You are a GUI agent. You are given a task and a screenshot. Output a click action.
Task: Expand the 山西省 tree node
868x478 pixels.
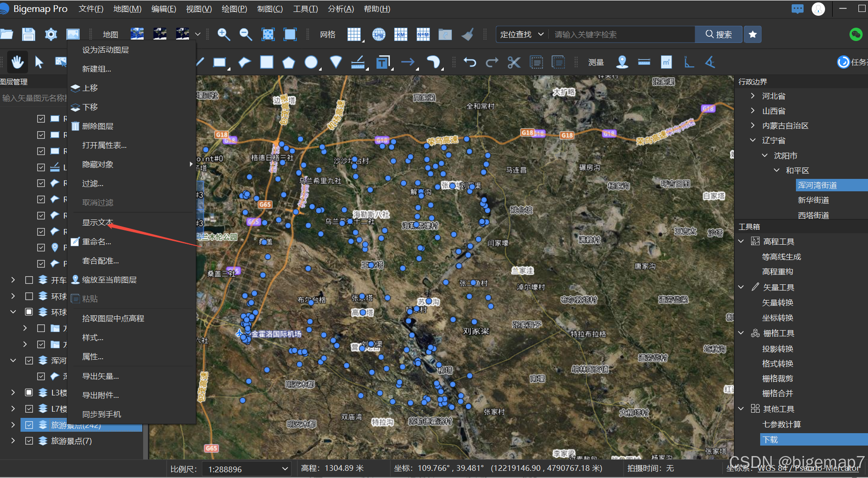coord(753,111)
